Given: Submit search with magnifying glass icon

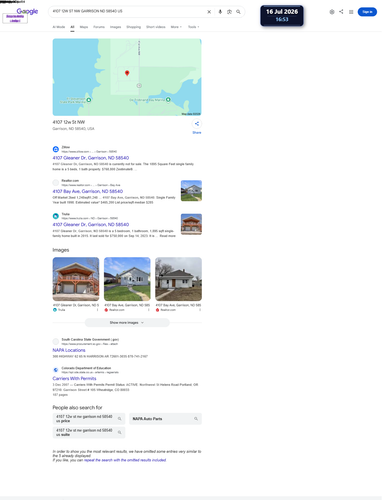Looking at the screenshot, I should pos(238,12).
